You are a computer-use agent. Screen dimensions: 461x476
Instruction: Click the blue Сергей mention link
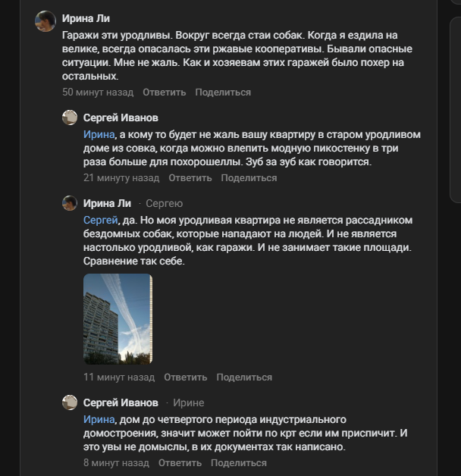(x=101, y=220)
